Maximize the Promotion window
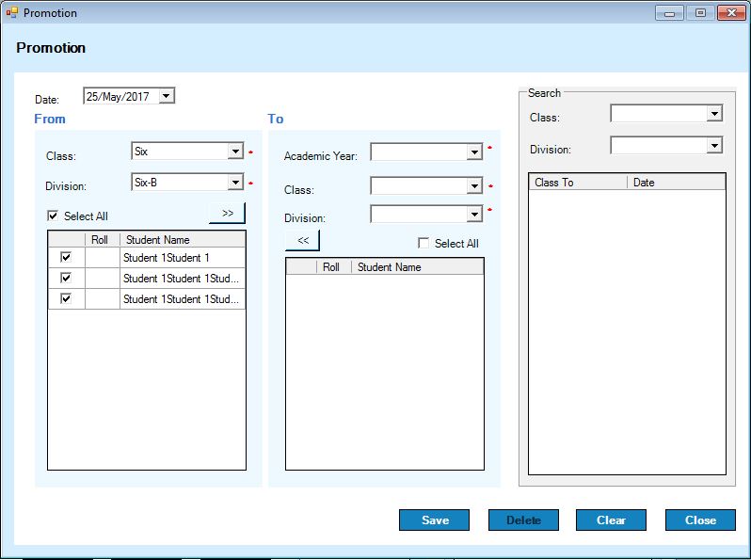 699,13
